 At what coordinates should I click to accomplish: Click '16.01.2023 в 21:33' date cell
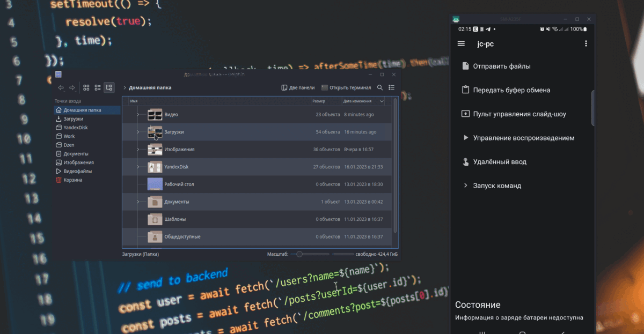tap(363, 167)
